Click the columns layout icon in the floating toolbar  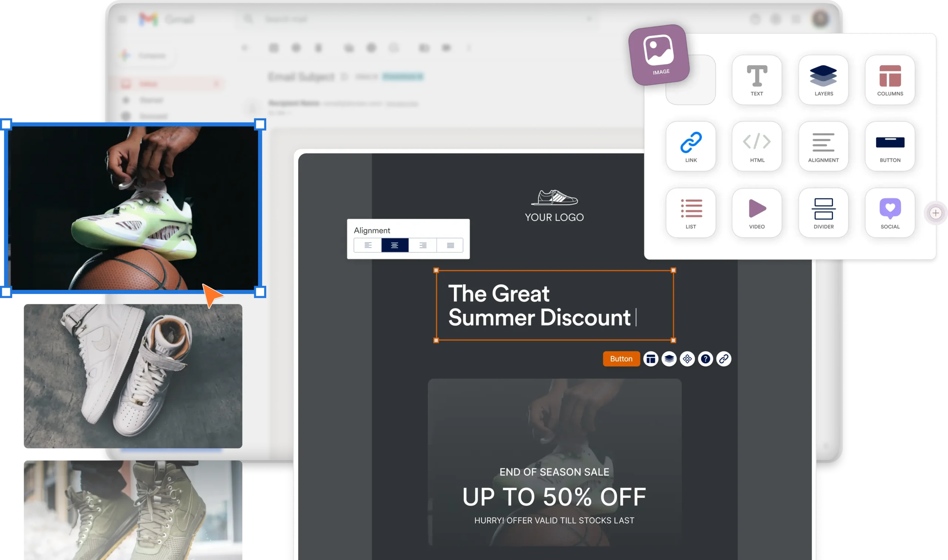pyautogui.click(x=651, y=359)
